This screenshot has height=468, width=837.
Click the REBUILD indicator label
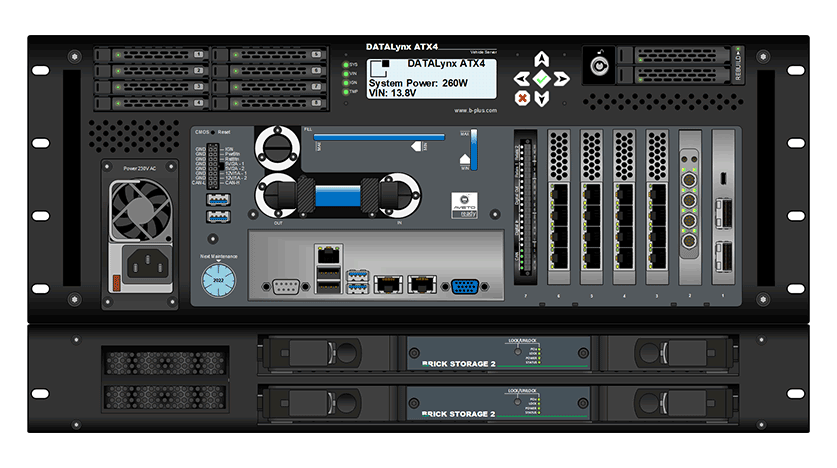click(x=738, y=66)
